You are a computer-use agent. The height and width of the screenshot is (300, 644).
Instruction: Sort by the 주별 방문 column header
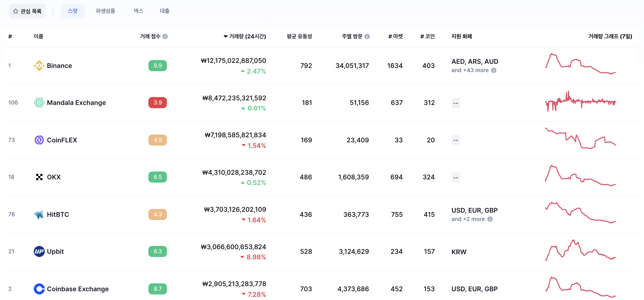click(352, 37)
